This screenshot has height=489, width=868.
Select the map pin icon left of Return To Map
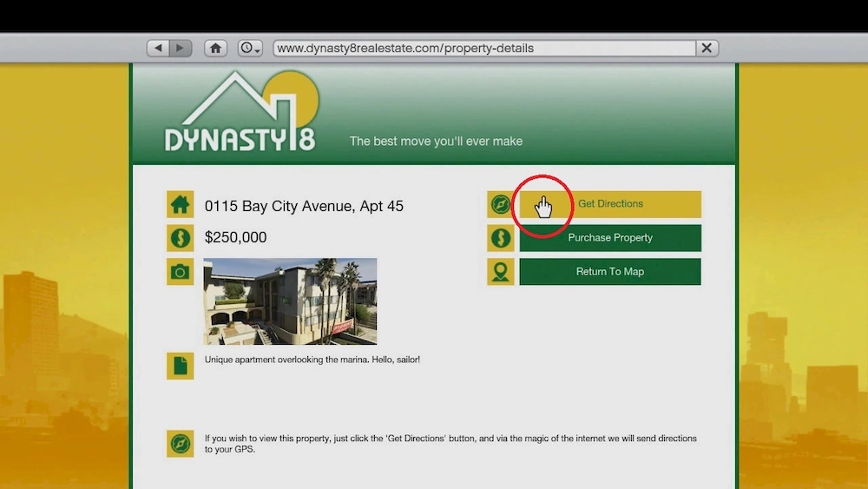click(500, 272)
